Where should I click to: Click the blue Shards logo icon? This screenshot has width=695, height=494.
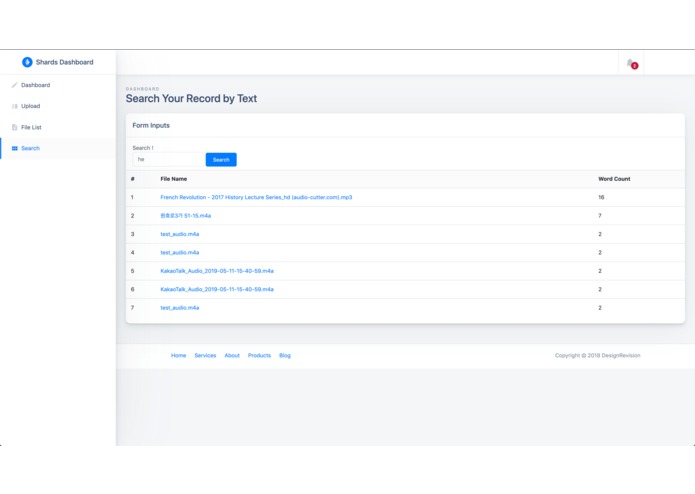point(27,62)
